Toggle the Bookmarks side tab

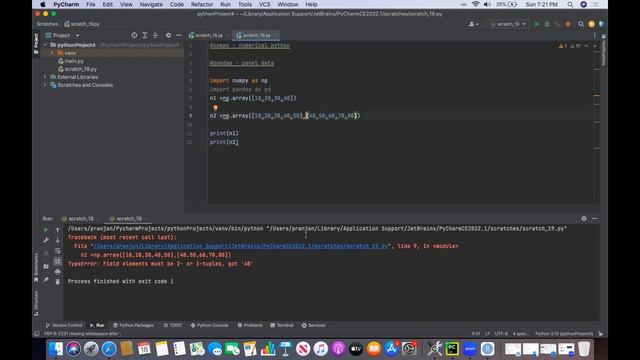36,267
